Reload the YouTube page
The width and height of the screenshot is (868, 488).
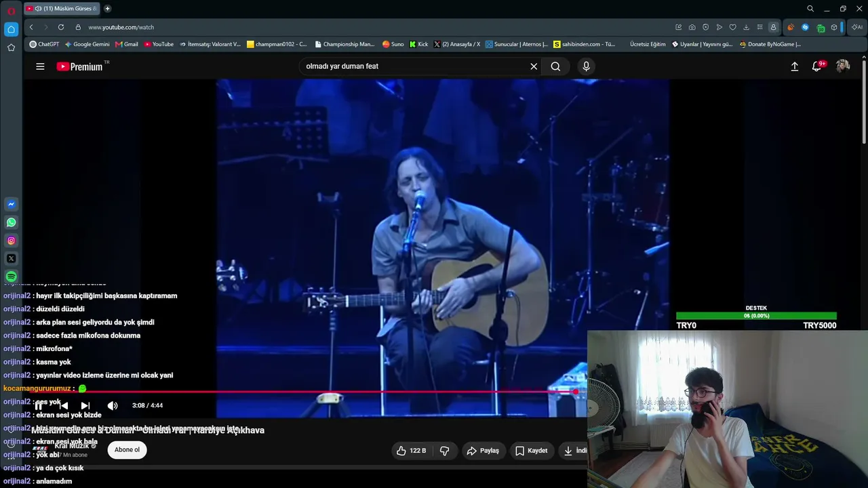61,27
